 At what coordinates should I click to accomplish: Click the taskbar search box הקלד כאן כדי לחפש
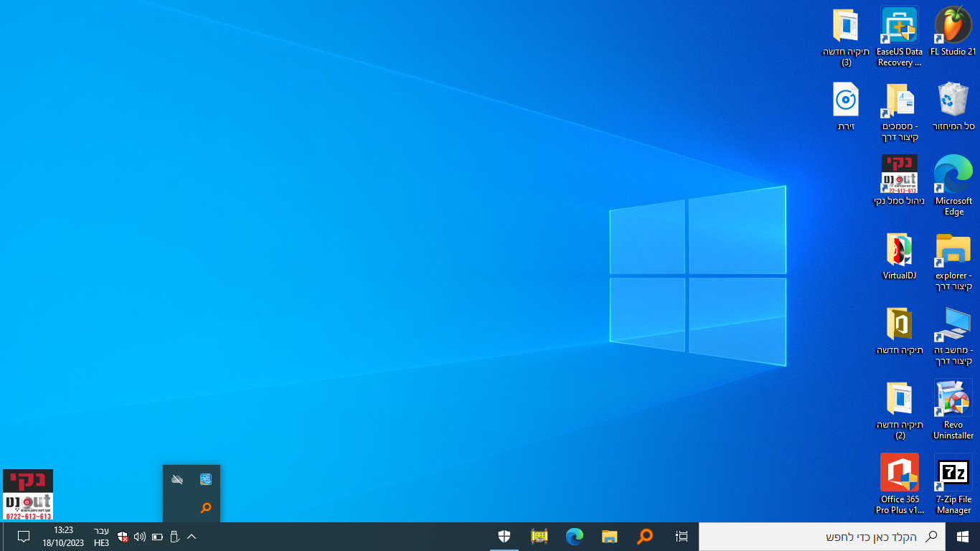tap(822, 537)
